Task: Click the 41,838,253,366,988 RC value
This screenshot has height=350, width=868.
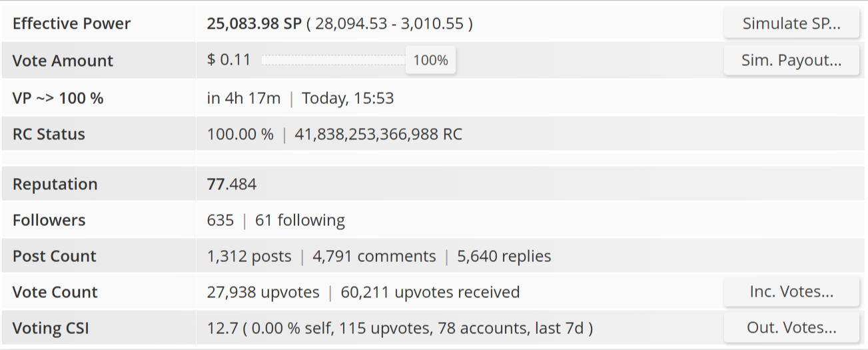Action: pos(378,135)
